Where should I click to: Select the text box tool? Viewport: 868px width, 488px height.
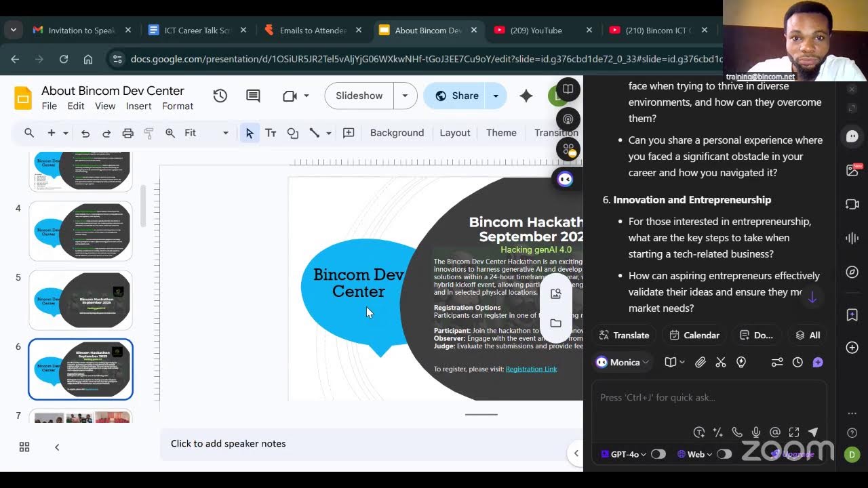click(x=271, y=133)
